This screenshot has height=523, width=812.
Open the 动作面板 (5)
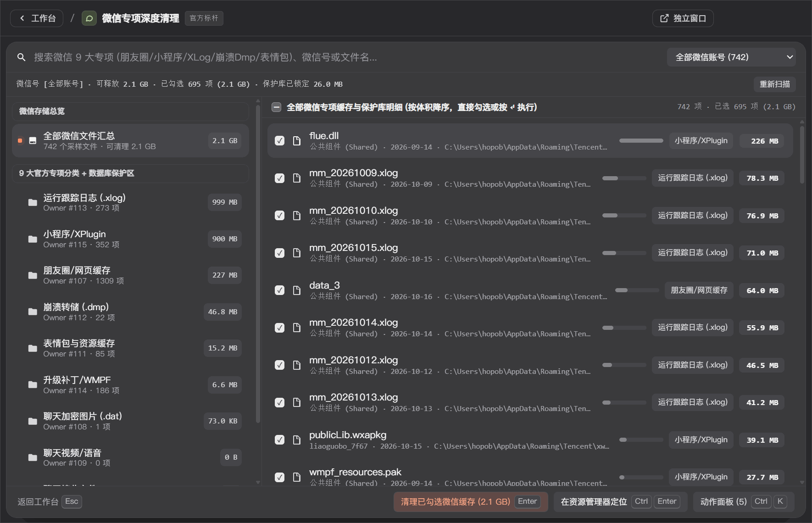click(744, 502)
